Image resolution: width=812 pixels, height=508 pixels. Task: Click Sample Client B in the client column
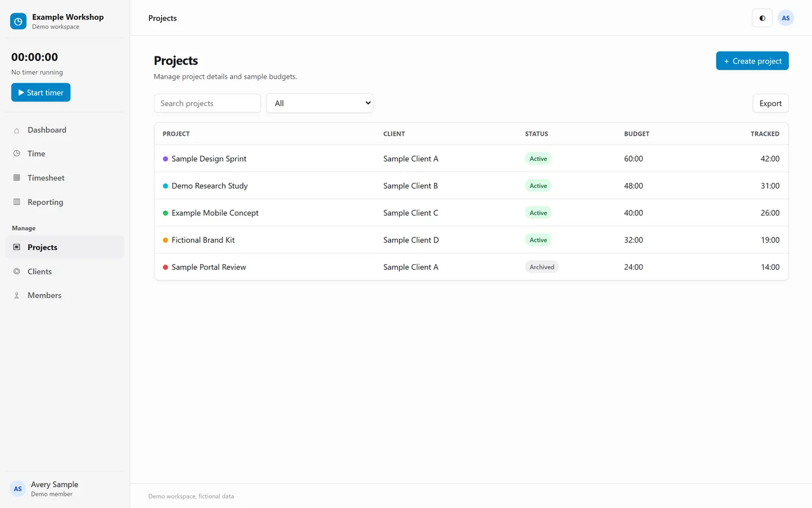[x=410, y=186]
